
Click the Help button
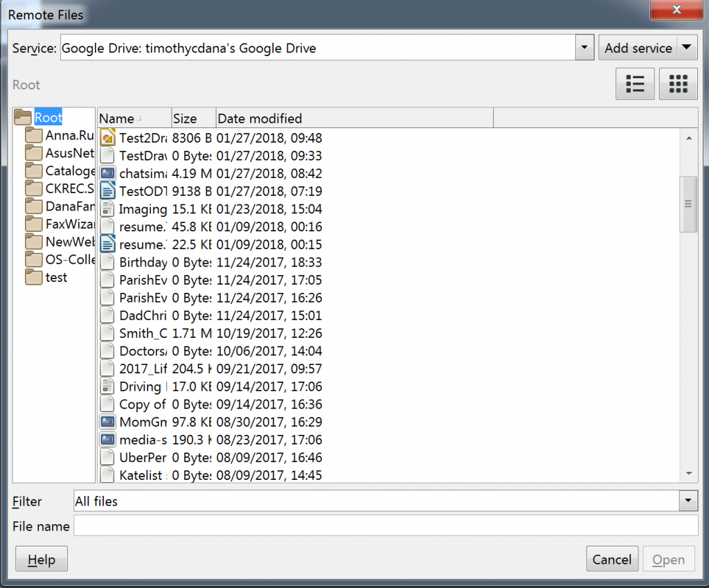coord(41,558)
